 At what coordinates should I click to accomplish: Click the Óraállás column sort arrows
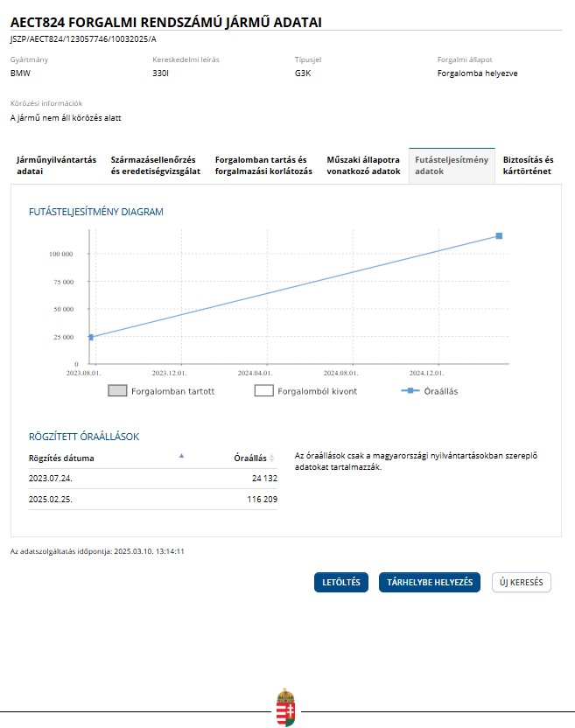[271, 458]
